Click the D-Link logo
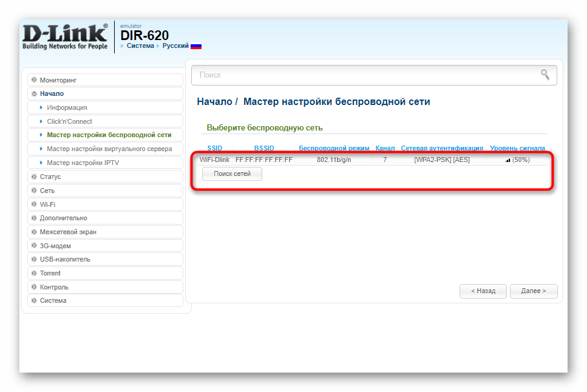Viewport: 587px width, 392px height. [x=65, y=37]
